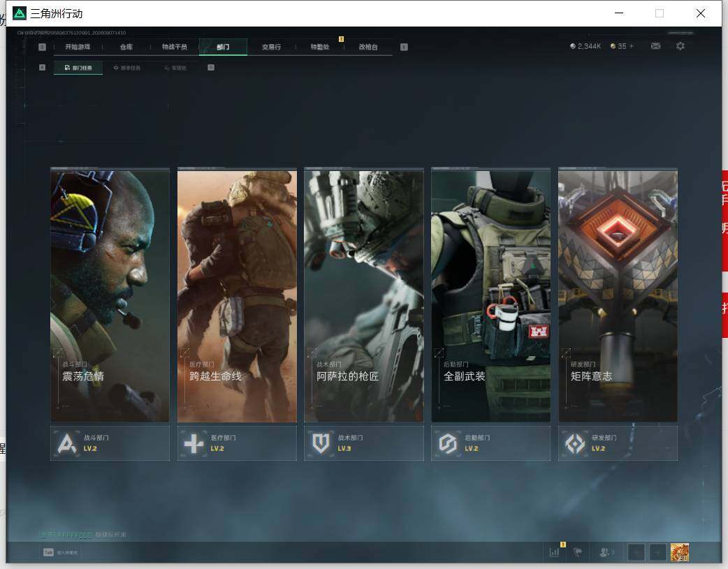The image size is (728, 569).
Task: Open the mail envelope icon
Action: 655,46
